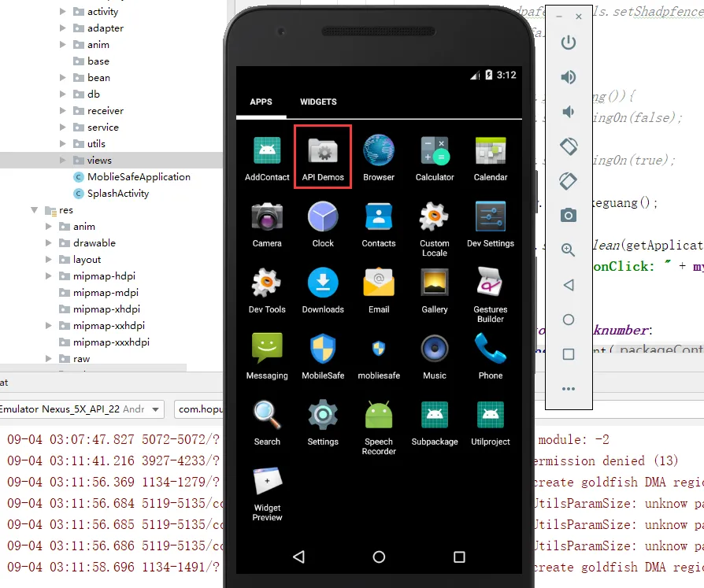704x588 pixels.
Task: Open the Search app
Action: tap(267, 422)
